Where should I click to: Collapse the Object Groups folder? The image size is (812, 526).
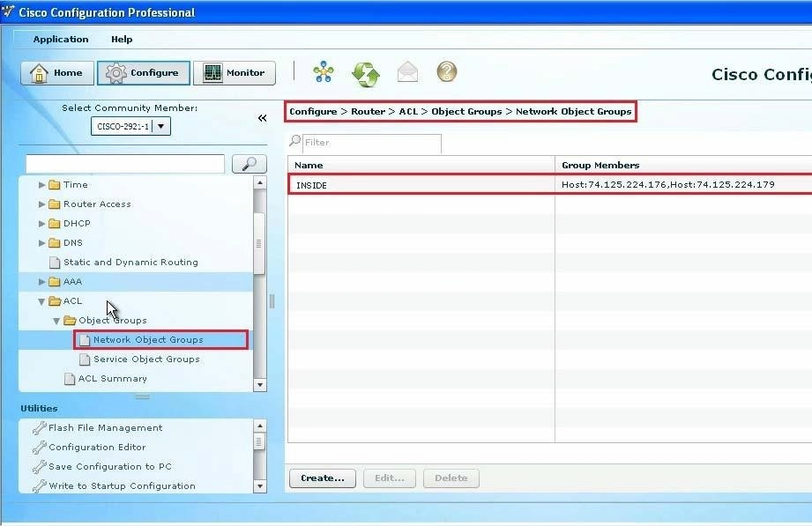pos(56,321)
